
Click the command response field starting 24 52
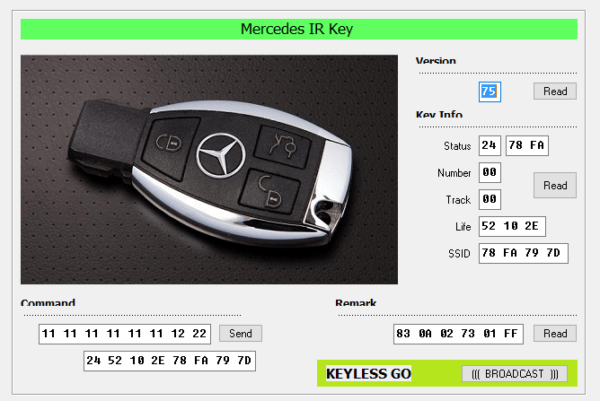(170, 361)
